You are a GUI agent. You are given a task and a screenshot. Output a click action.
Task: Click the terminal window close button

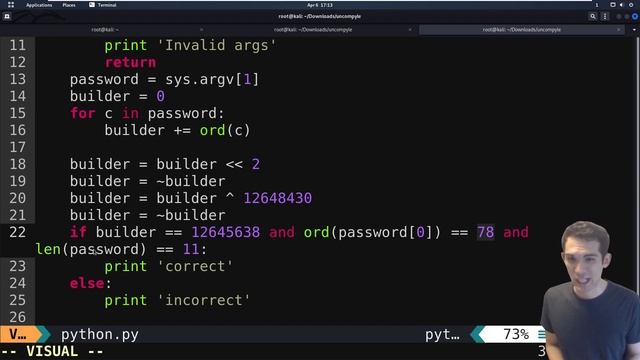click(635, 16)
